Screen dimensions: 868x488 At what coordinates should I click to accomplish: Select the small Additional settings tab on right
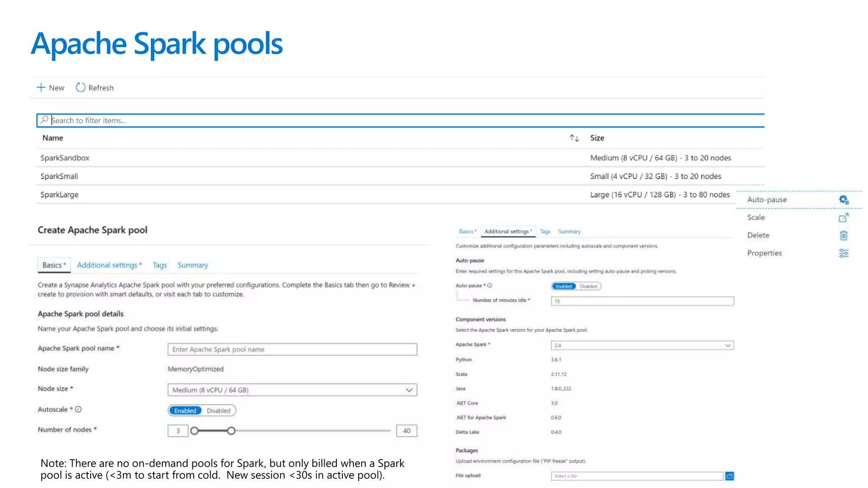pos(508,231)
